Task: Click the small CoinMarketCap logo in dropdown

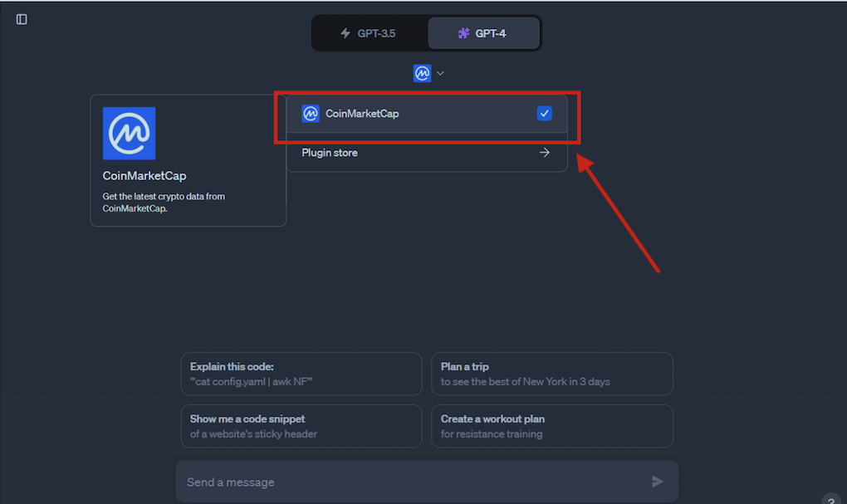Action: (310, 114)
